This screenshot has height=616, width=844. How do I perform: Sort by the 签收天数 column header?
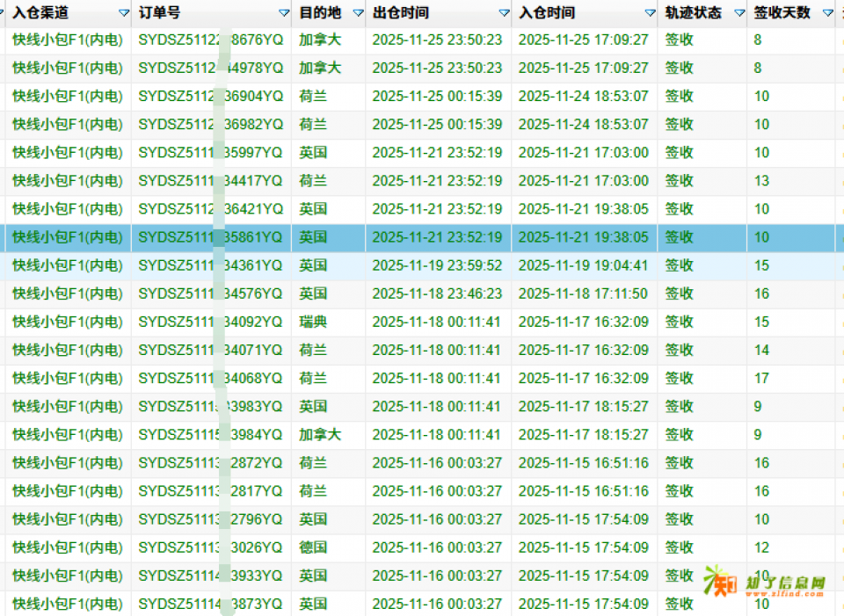click(782, 12)
